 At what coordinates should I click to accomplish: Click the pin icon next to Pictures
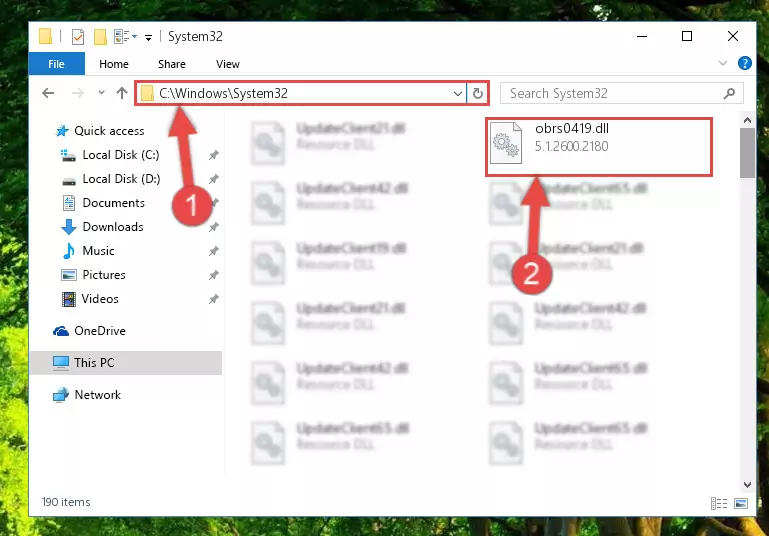pyautogui.click(x=213, y=276)
